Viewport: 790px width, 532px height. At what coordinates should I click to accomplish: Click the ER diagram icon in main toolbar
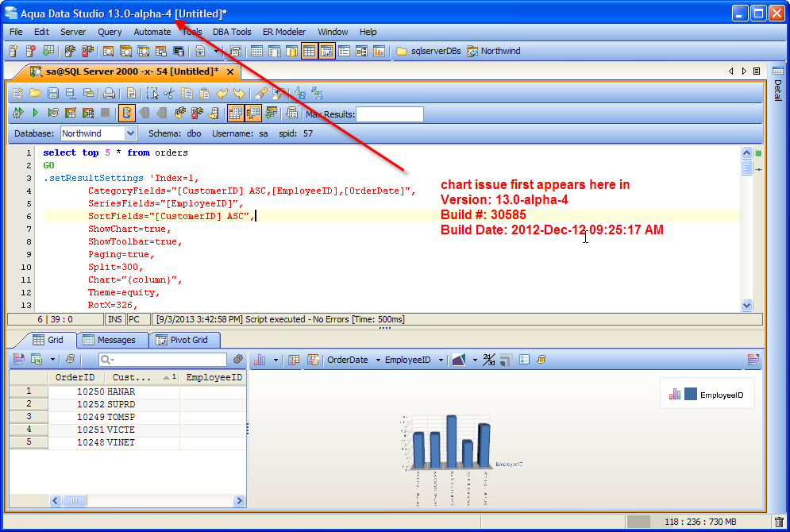(x=362, y=51)
